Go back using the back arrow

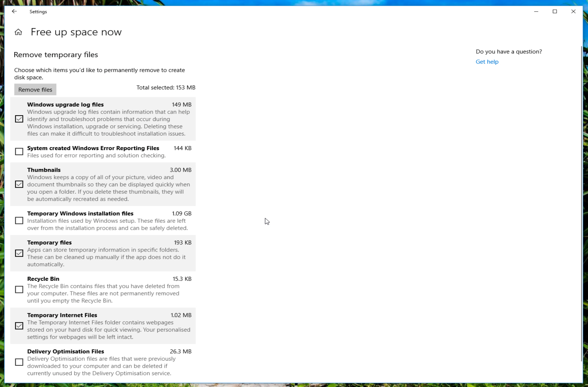click(14, 11)
